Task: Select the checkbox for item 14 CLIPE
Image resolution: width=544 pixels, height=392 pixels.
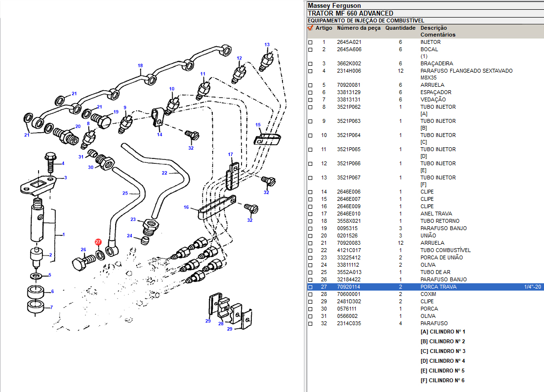Action: tap(310, 192)
